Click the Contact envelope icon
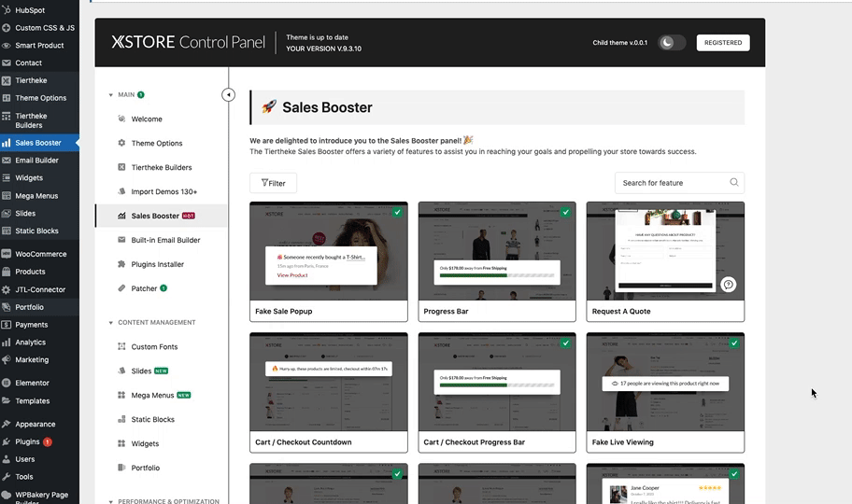The height and width of the screenshot is (504, 852). click(x=7, y=63)
